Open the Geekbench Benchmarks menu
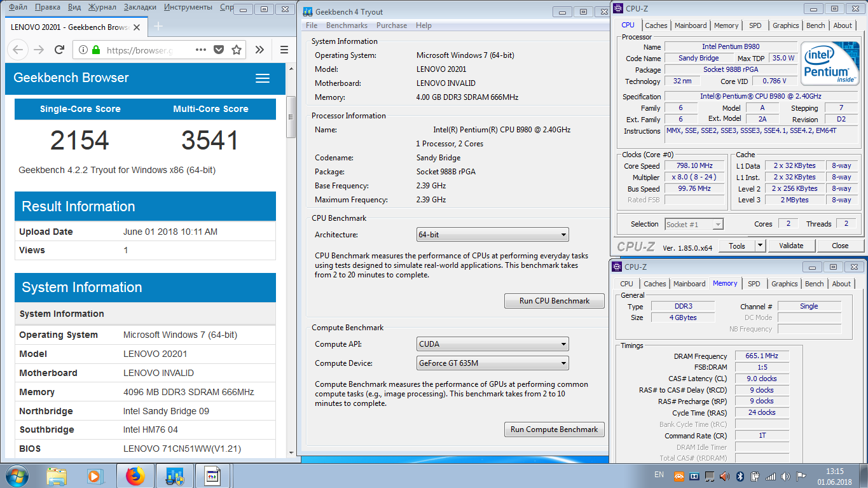 [x=347, y=25]
